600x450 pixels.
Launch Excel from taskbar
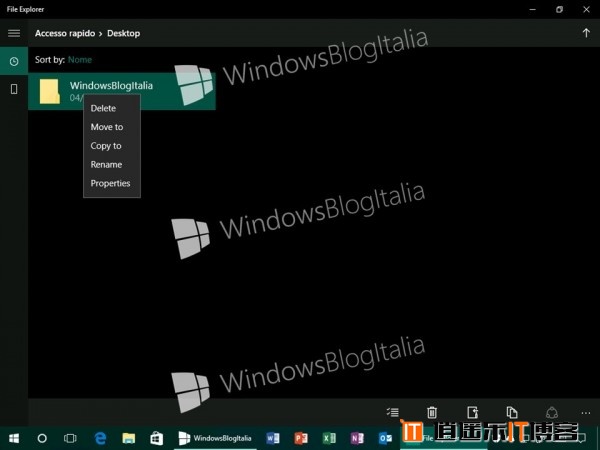coord(329,438)
